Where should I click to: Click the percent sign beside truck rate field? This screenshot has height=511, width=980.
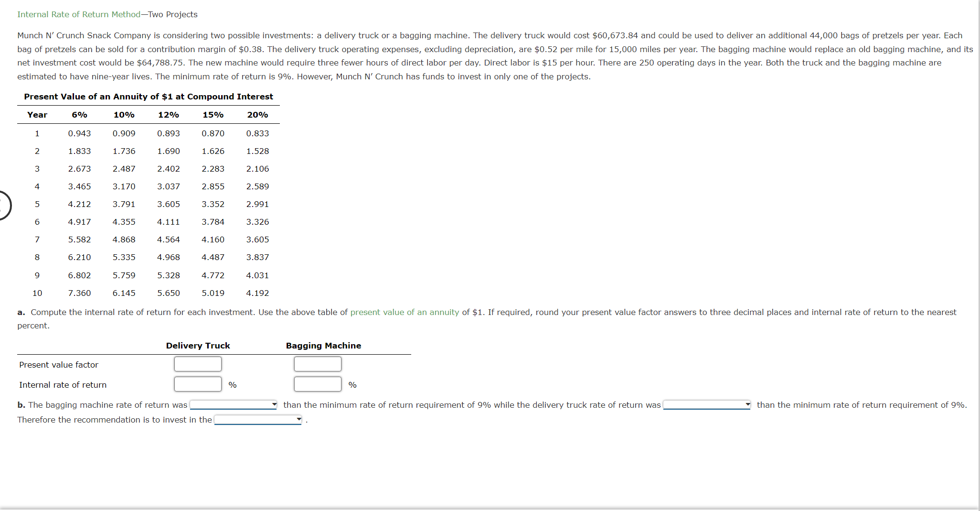click(x=233, y=384)
